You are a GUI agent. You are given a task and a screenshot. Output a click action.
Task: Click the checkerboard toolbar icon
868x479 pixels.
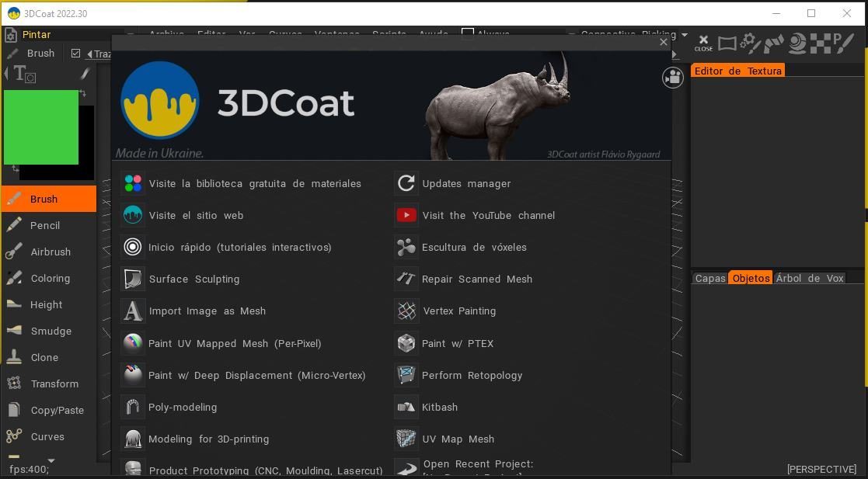point(821,43)
